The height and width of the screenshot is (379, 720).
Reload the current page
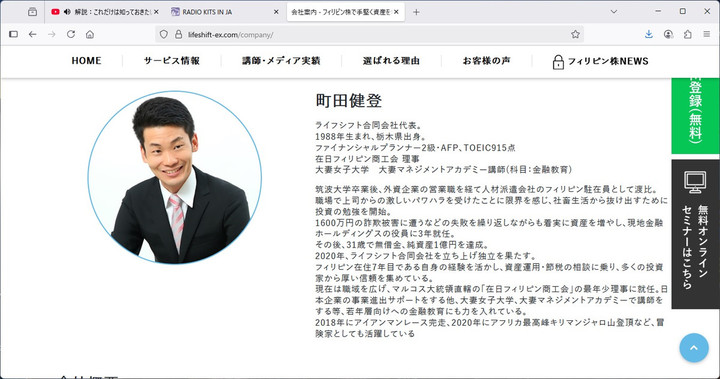click(71, 34)
